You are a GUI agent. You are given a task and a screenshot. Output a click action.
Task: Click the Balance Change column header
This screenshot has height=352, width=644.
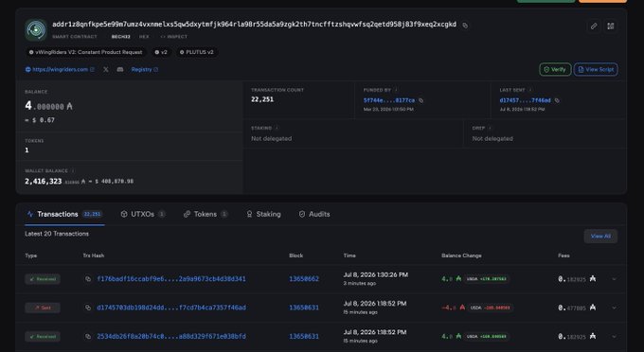tap(461, 255)
